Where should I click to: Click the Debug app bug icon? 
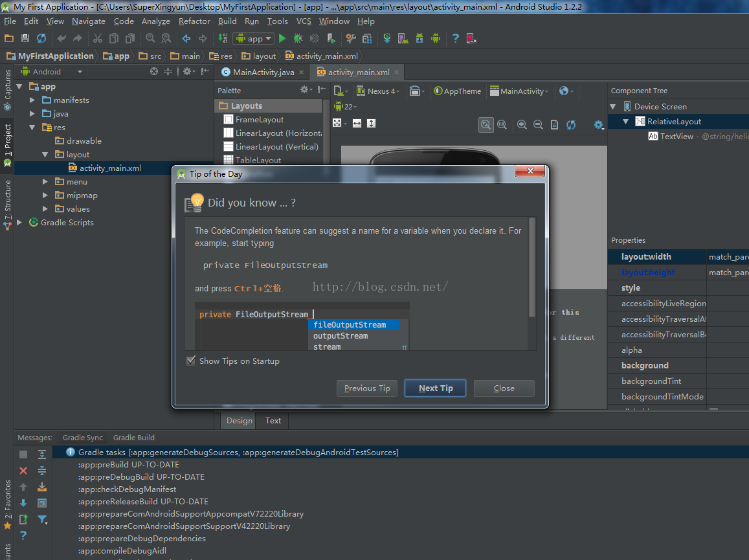298,39
